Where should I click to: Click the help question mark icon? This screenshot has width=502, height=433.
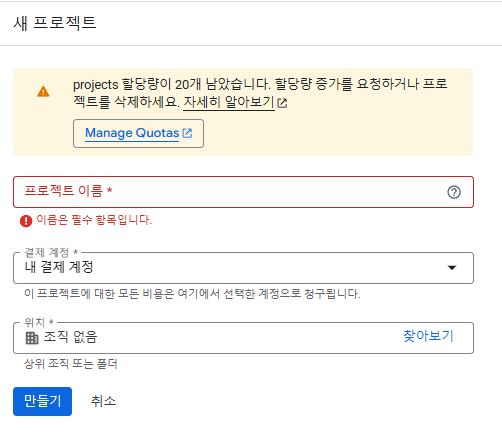[454, 192]
